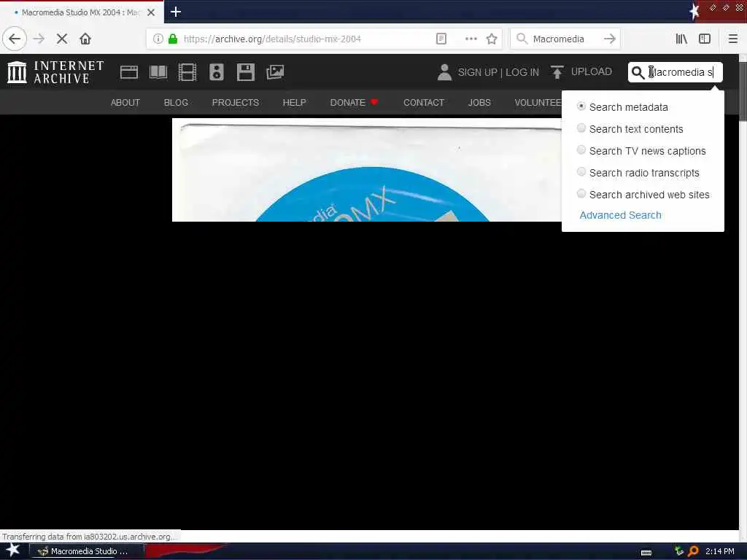Viewport: 747px width, 560px height.
Task: Bookmark this page with the star
Action: click(x=492, y=39)
